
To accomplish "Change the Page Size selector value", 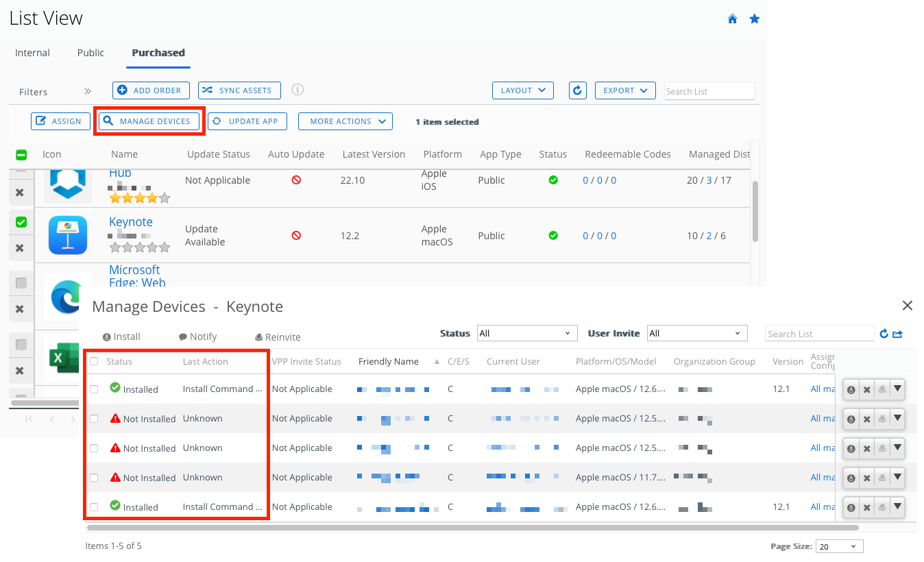I will pyautogui.click(x=839, y=546).
